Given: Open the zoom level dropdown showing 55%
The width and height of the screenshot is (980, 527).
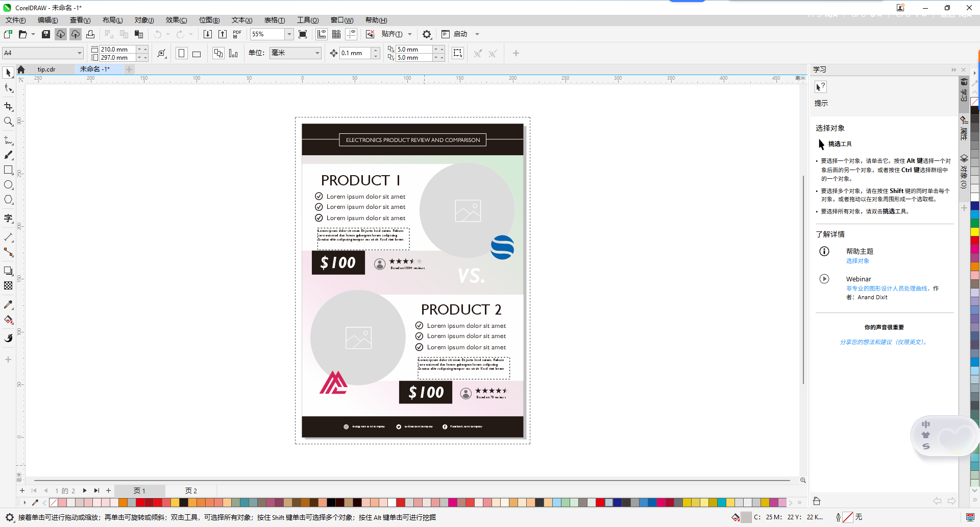Looking at the screenshot, I should point(289,34).
